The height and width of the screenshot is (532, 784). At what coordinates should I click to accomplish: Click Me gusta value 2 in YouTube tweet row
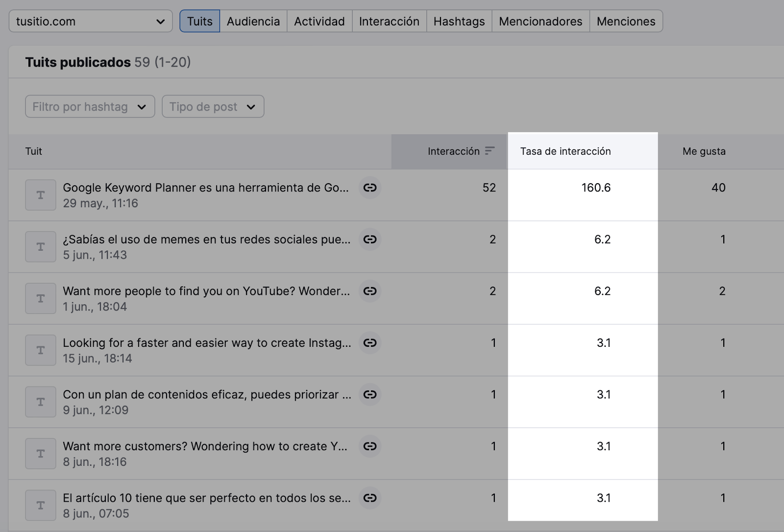coord(722,291)
